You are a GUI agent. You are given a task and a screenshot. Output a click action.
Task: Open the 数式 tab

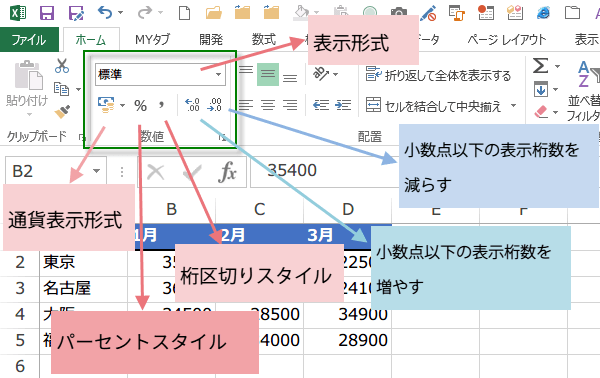(263, 39)
